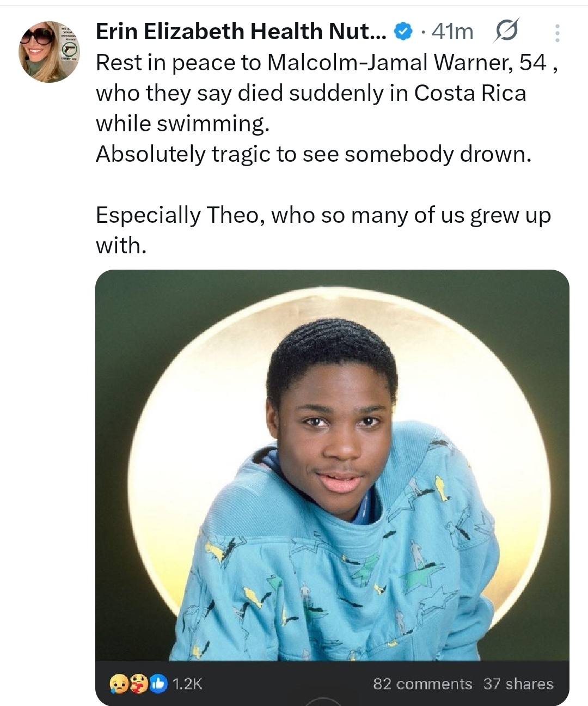Click the 'Absolutely tragic to see somebody drown' line
Screen dimensions: 588x706
(x=313, y=154)
